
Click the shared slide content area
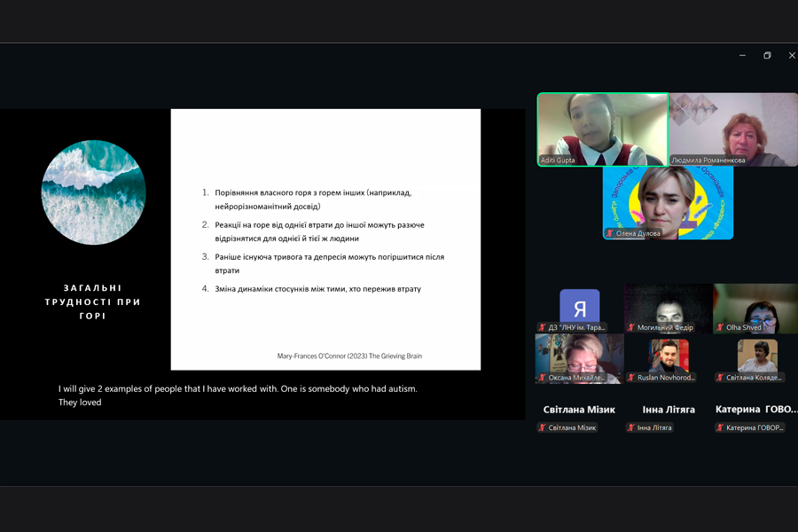coord(325,239)
